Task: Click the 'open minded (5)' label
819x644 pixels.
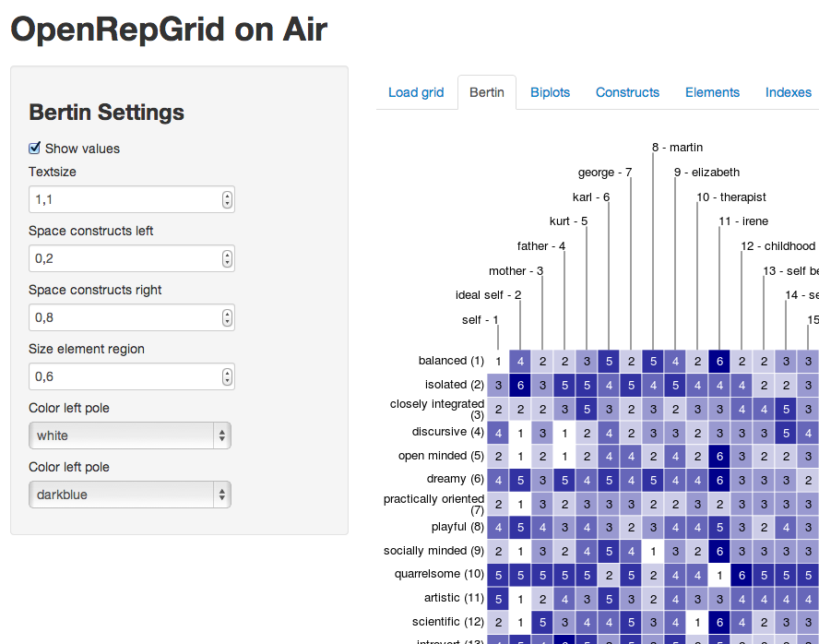Action: [x=442, y=456]
